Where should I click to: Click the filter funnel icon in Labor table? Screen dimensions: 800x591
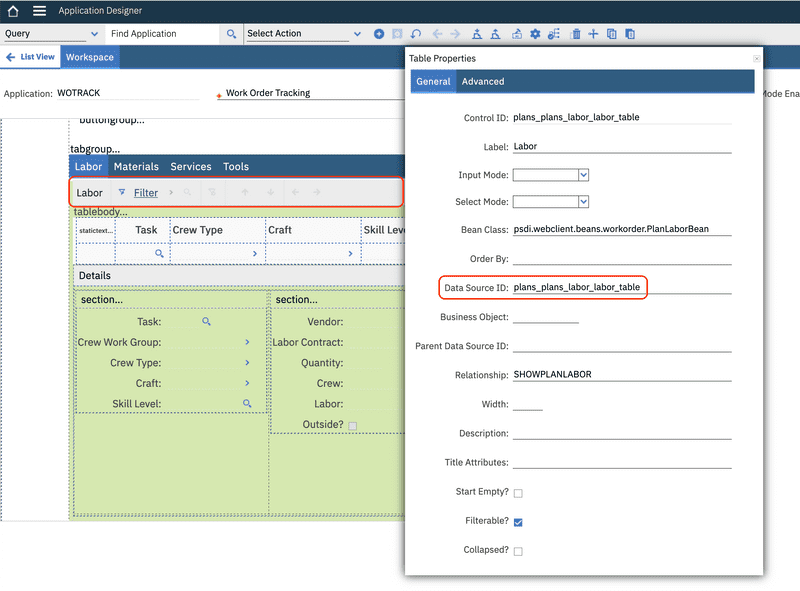[122, 192]
